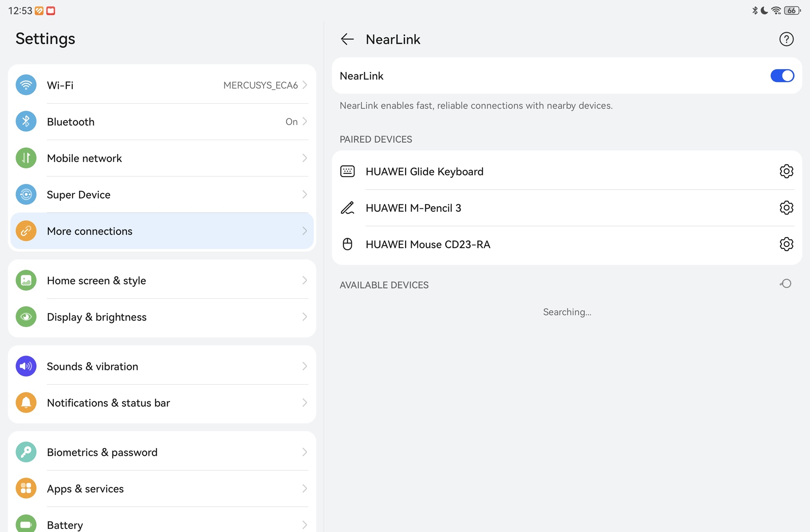
Task: Open the NearLink help question mark icon
Action: [786, 39]
